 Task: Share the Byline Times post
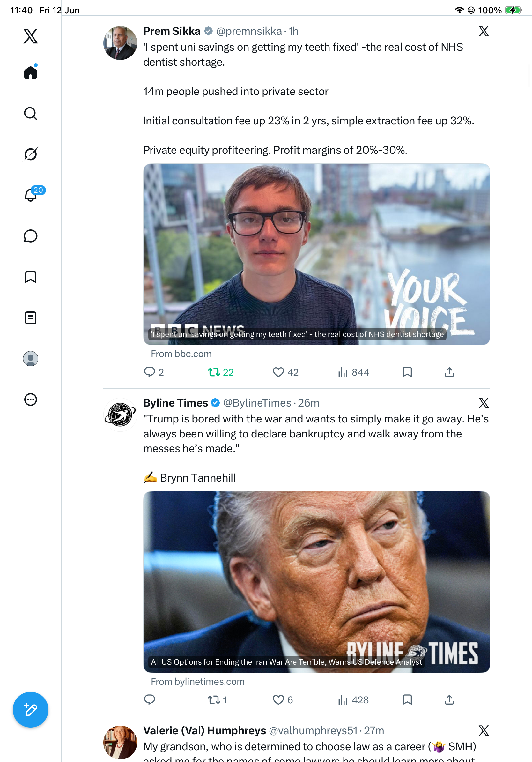point(449,699)
